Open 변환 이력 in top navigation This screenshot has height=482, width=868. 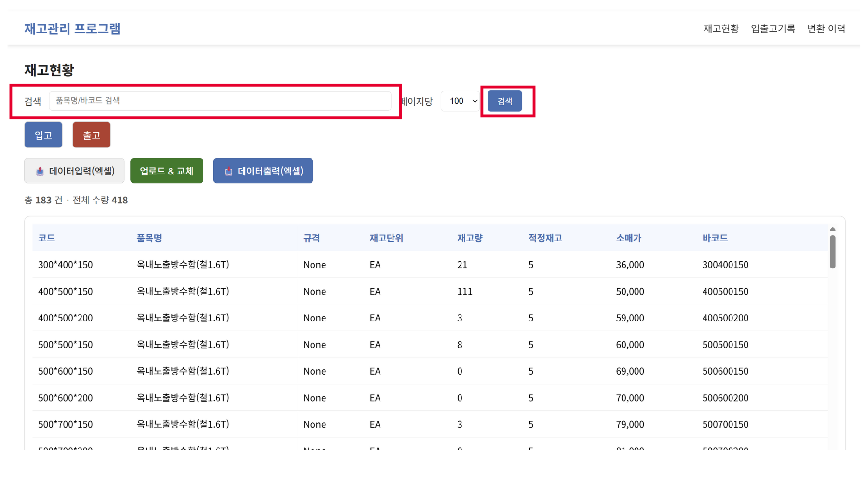tap(826, 29)
